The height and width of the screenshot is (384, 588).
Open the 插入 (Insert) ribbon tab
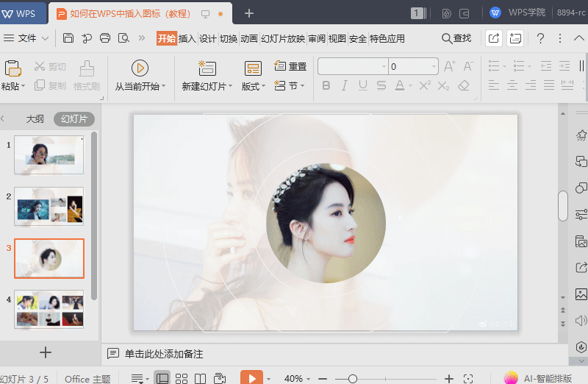point(187,38)
